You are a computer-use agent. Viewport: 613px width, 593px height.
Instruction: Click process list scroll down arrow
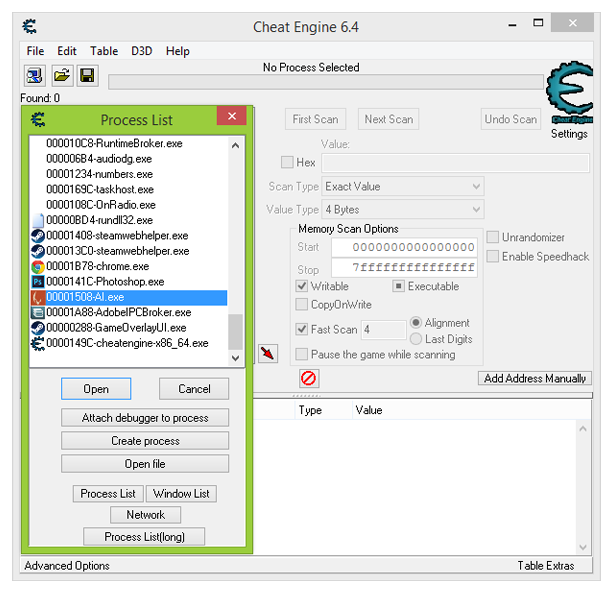(235, 358)
